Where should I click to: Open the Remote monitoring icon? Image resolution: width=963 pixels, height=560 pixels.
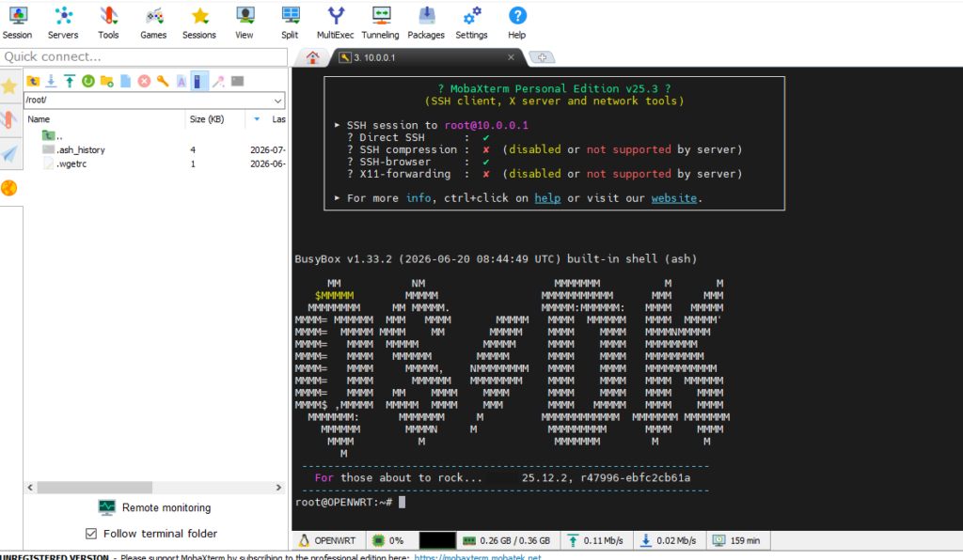tap(107, 507)
